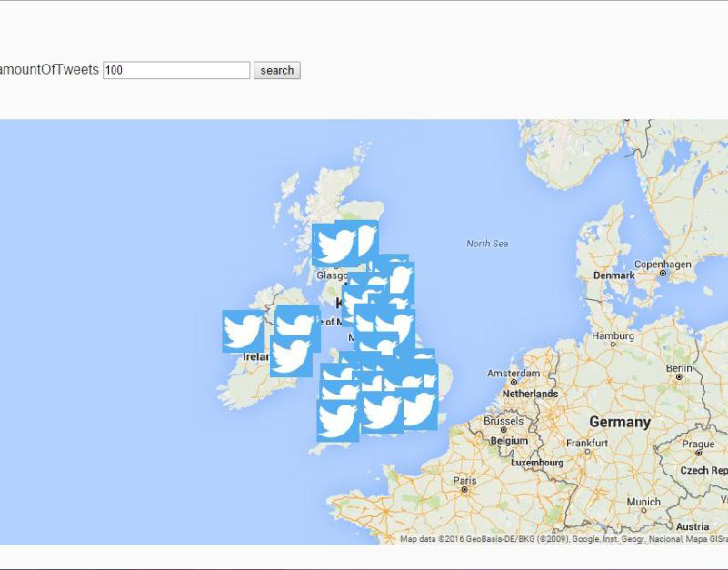Click the Frankfurt city label
This screenshot has width=728, height=570.
pos(587,443)
